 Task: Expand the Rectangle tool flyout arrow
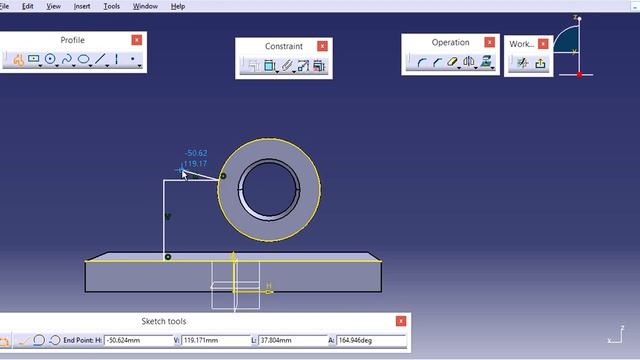[x=40, y=66]
